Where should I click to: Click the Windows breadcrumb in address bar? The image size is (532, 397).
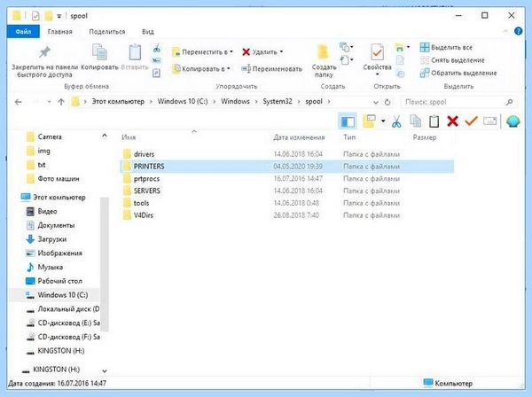(235, 101)
